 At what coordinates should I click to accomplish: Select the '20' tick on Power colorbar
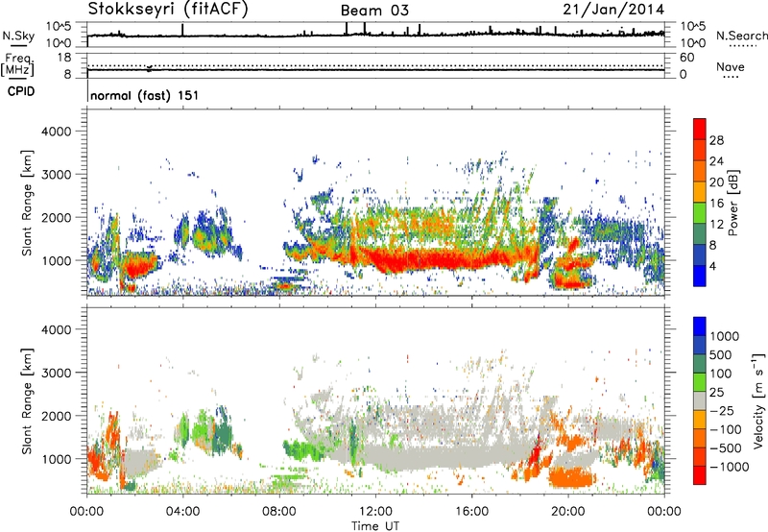(716, 182)
